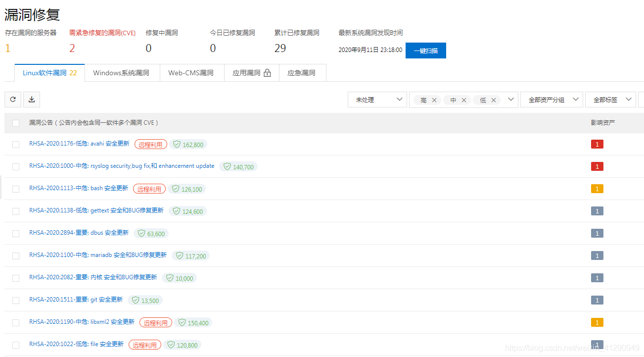
Task: Click 存在漏洞的服务器 count 1
Action: [7, 49]
